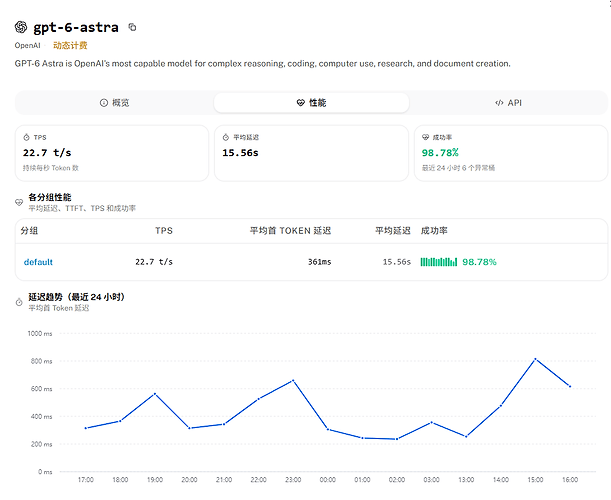Click the chart data point at 16:00
This screenshot has height=500, width=611.
[570, 387]
